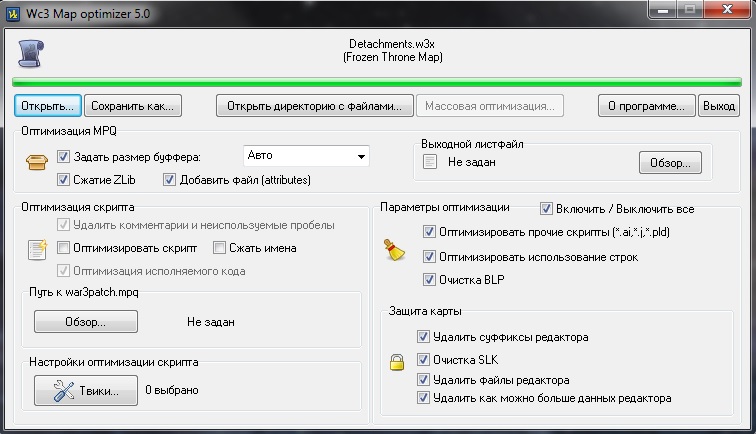Click the 'Detachments.w3x' file name text
The width and height of the screenshot is (756, 434).
392,44
